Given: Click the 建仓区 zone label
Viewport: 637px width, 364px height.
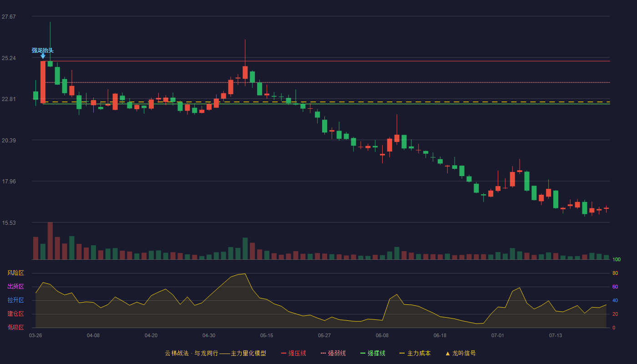Looking at the screenshot, I should pos(15,314).
